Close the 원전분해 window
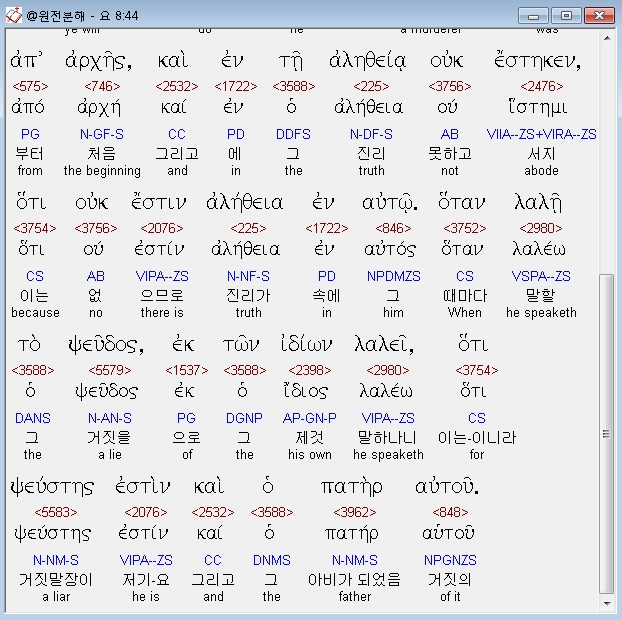 [x=599, y=16]
